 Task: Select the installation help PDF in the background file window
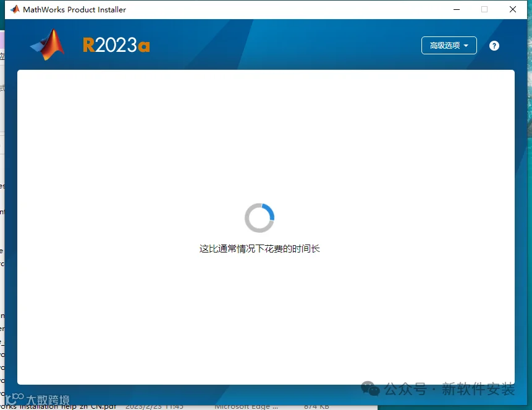point(58,407)
